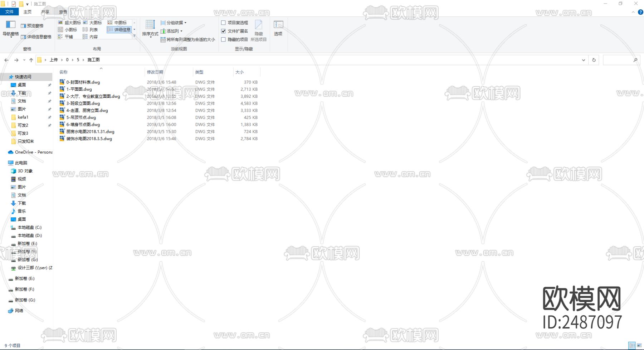Click 将所有列调整为合适的大小

point(188,40)
